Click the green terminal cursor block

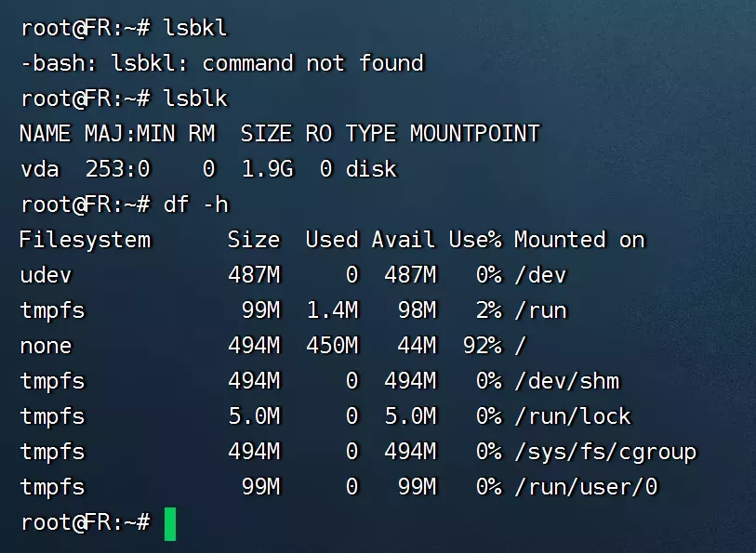click(x=170, y=523)
